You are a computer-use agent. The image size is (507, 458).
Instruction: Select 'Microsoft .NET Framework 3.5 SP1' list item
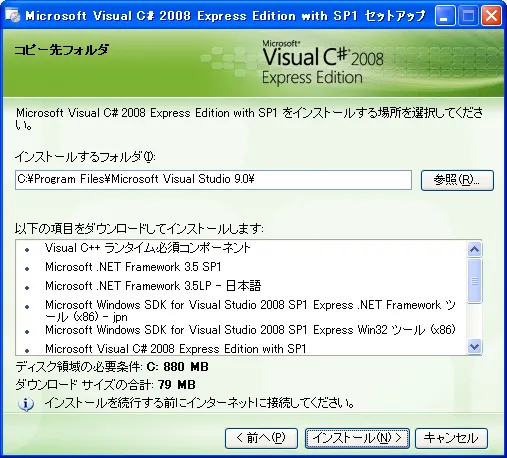(133, 267)
